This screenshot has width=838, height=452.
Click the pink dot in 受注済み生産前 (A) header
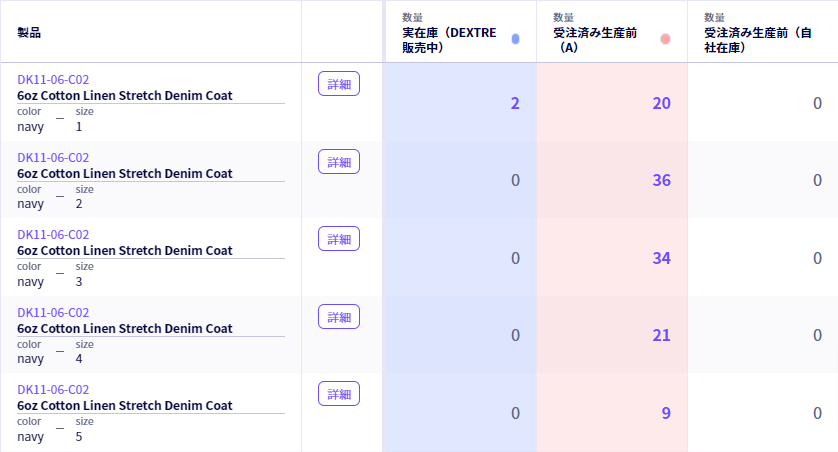point(665,39)
